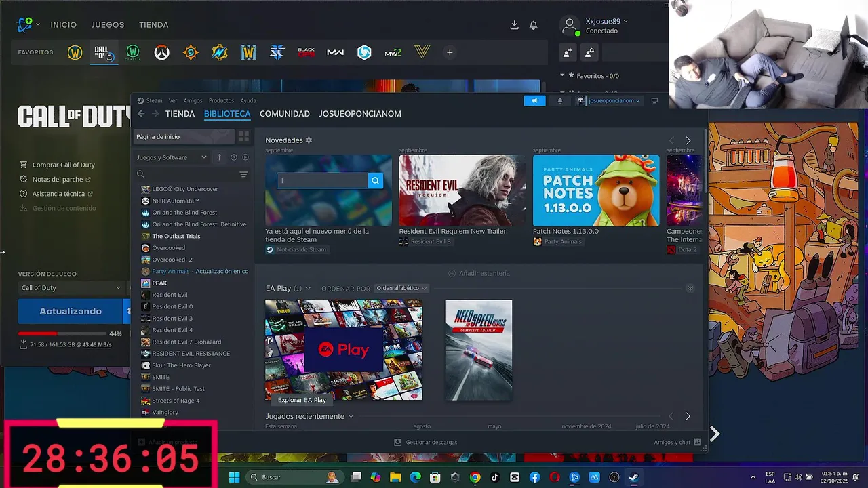Open XxJosue89 account dropdown

pyautogui.click(x=607, y=21)
